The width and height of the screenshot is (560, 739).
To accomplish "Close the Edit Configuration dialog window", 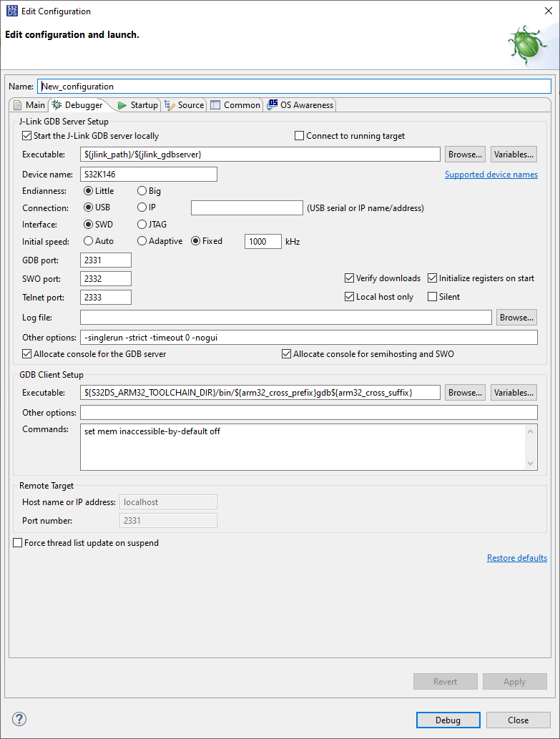I will [x=549, y=11].
